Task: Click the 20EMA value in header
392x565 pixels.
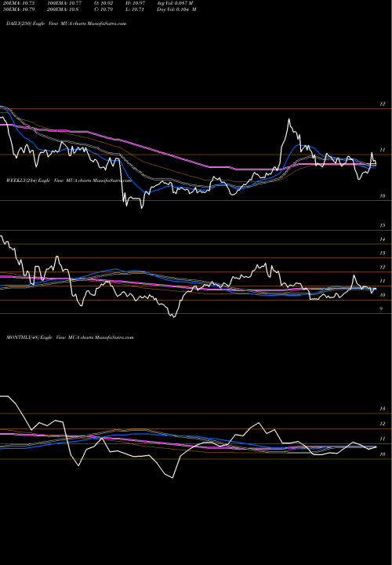Action: coord(18,3)
